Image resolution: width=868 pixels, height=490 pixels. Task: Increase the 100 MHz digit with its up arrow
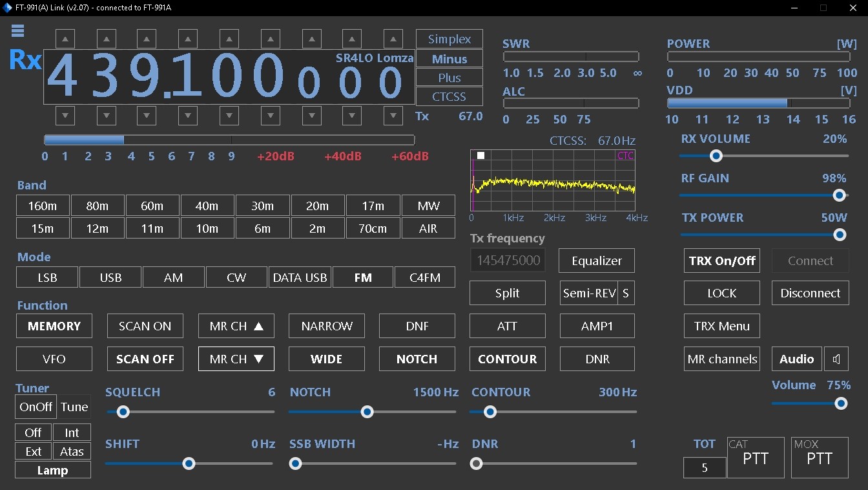coord(65,39)
